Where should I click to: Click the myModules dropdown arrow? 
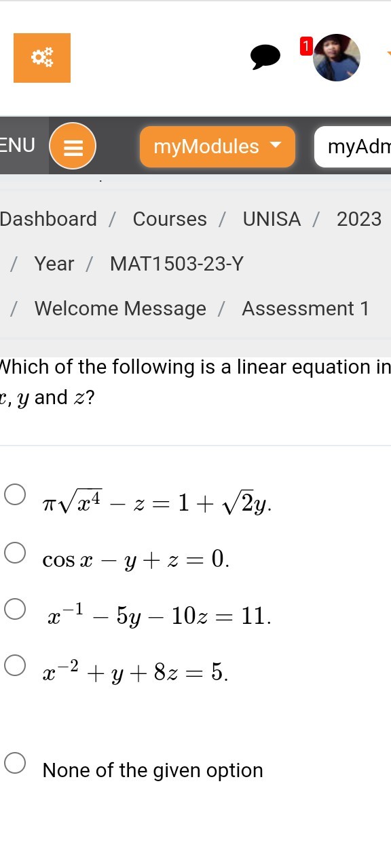pyautogui.click(x=275, y=145)
